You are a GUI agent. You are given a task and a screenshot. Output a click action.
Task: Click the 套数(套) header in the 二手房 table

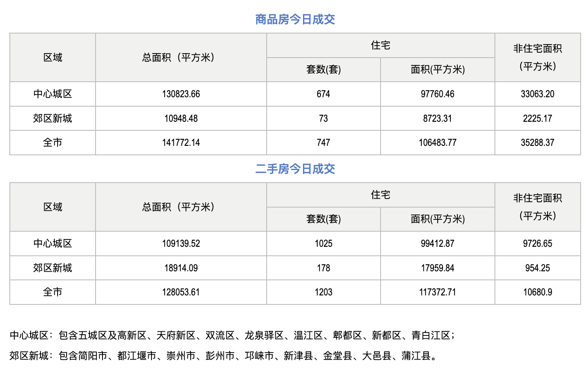click(x=323, y=219)
